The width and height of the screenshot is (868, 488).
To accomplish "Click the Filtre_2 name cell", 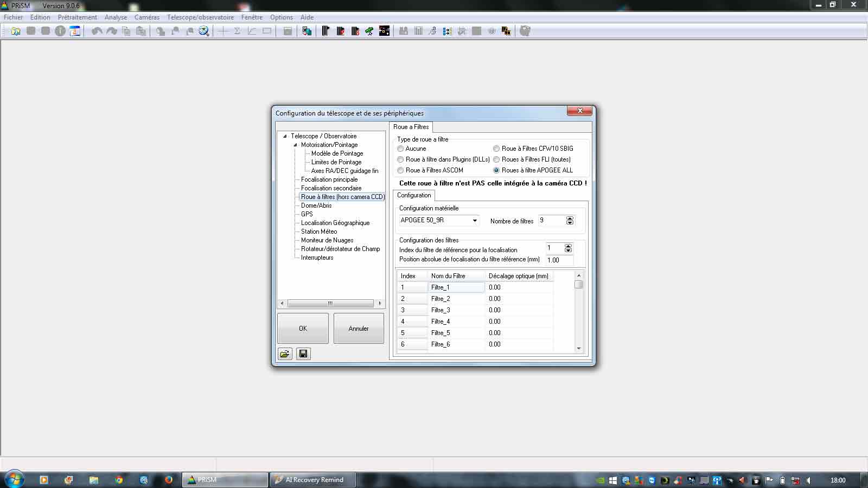I will pos(456,299).
